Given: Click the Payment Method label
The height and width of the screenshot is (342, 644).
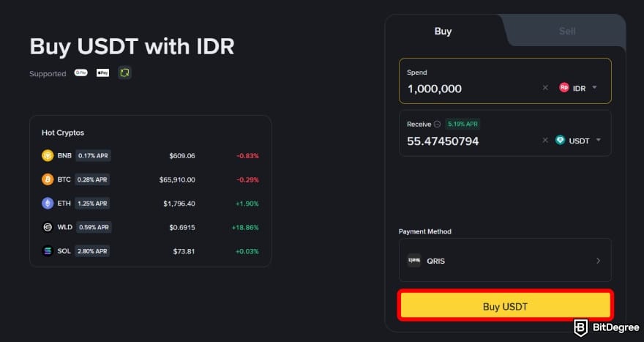Looking at the screenshot, I should tap(425, 231).
